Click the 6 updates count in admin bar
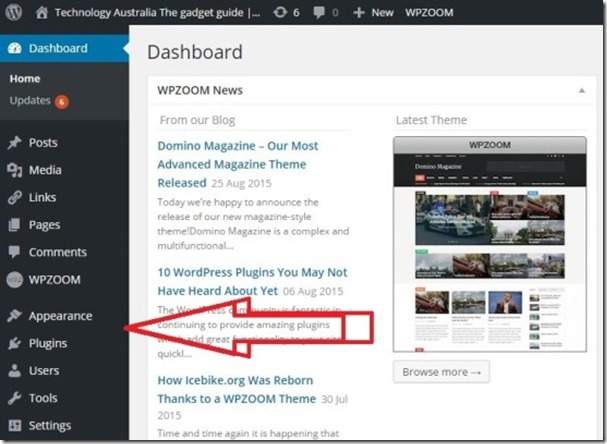This screenshot has width=607, height=444. coord(296,13)
